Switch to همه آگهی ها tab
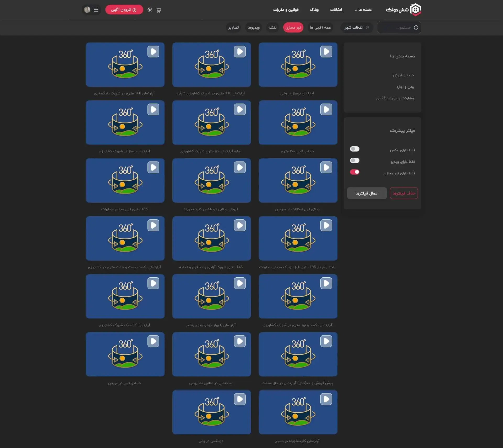This screenshot has width=503, height=448. click(320, 28)
